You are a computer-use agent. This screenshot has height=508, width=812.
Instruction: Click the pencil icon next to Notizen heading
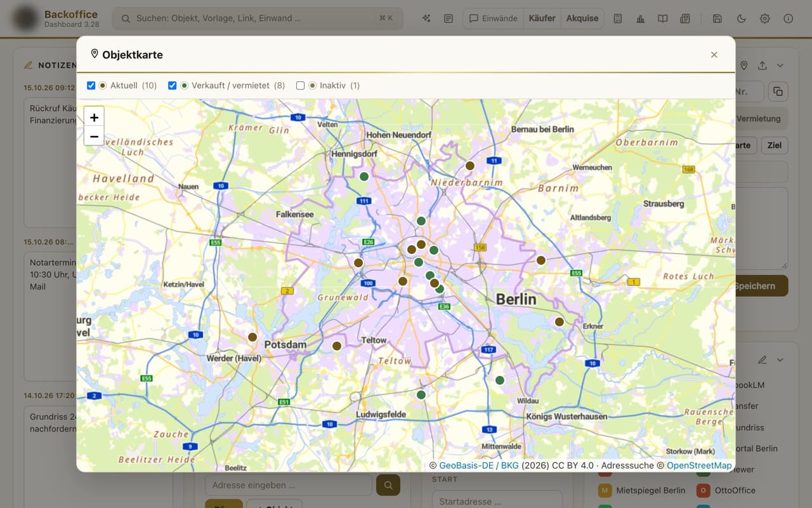(x=28, y=65)
